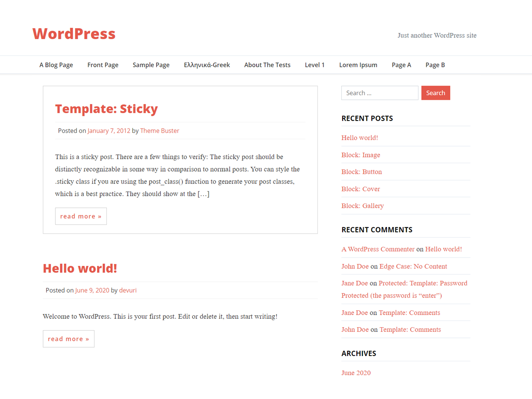The image size is (532, 399).
Task: Open the Sample Page menu item
Action: coord(151,65)
